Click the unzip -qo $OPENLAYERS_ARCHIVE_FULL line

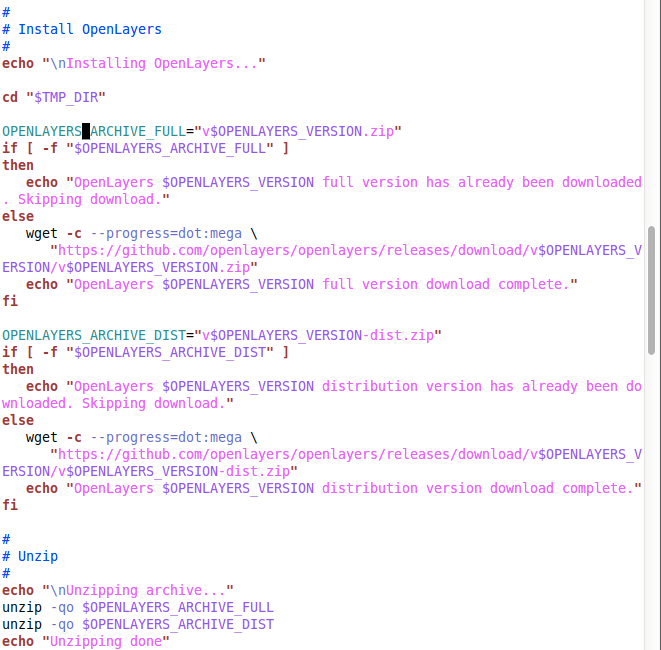pyautogui.click(x=138, y=607)
